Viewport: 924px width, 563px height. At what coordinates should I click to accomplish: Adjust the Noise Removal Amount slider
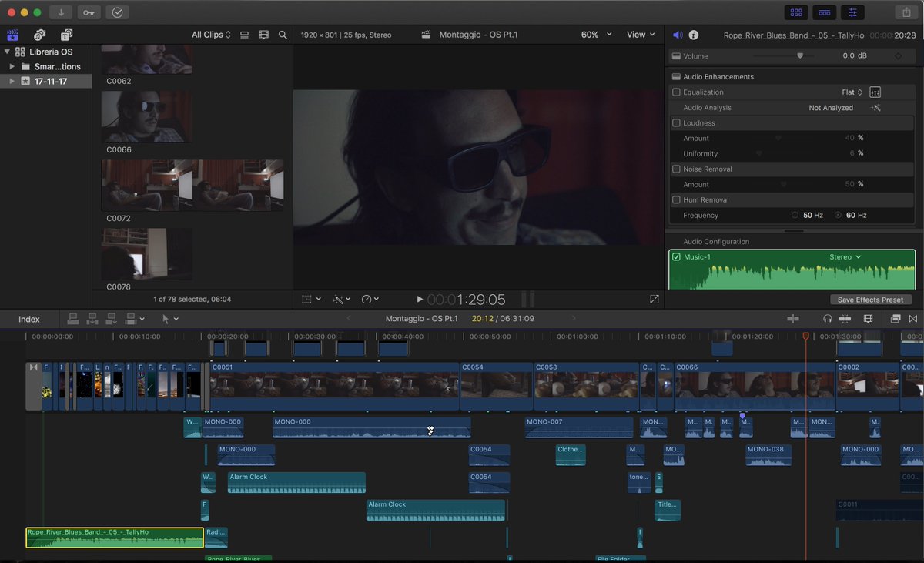pos(784,184)
